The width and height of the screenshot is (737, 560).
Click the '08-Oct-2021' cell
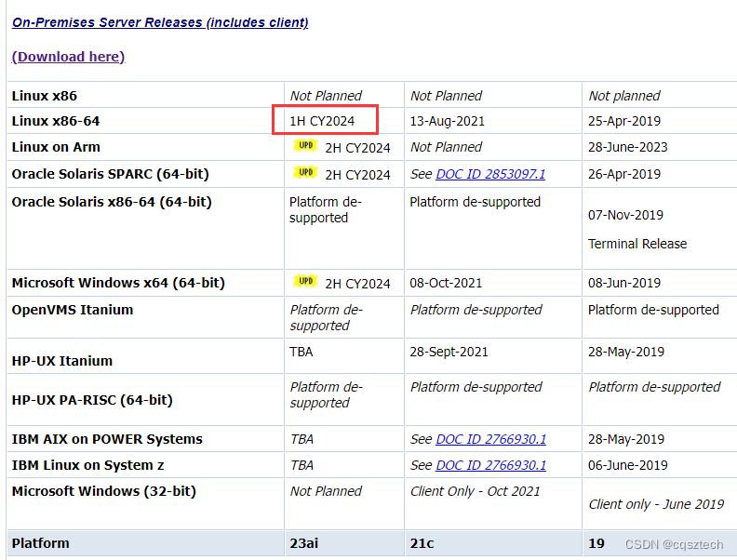tap(446, 283)
